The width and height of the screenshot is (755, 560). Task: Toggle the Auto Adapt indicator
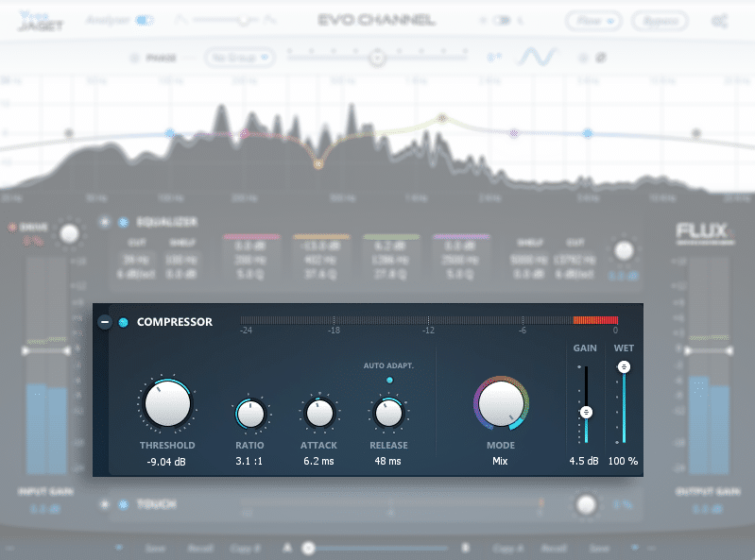(x=389, y=381)
